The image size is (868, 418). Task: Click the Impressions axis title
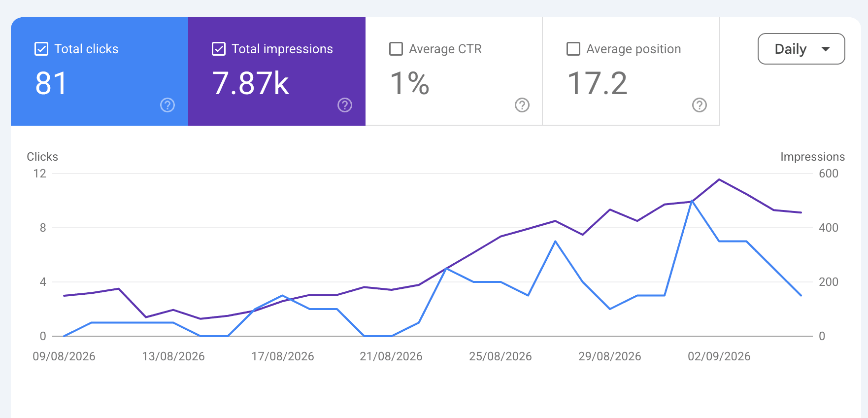[813, 157]
